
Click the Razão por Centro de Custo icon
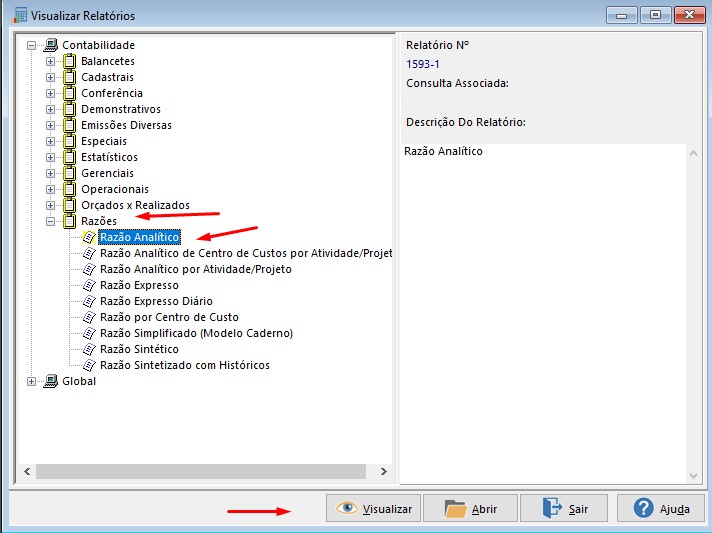(89, 317)
